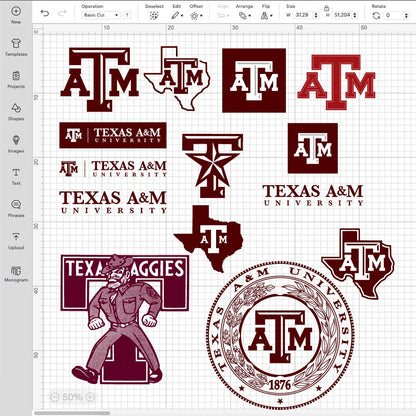416x416 pixels.
Task: Create a New project from the sidebar
Action: point(16,15)
